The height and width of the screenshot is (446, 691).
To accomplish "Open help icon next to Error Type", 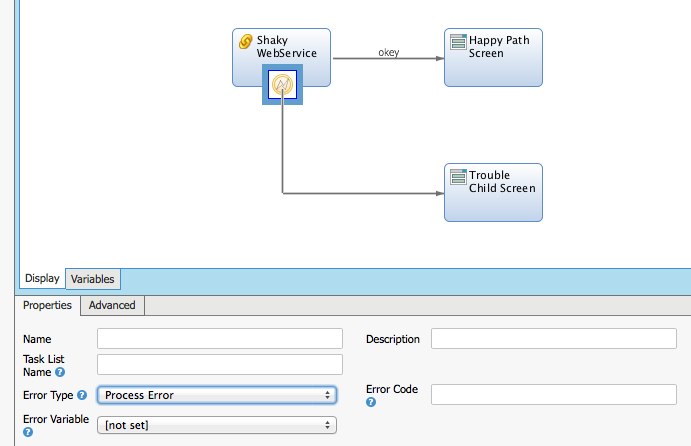I will pyautogui.click(x=82, y=396).
